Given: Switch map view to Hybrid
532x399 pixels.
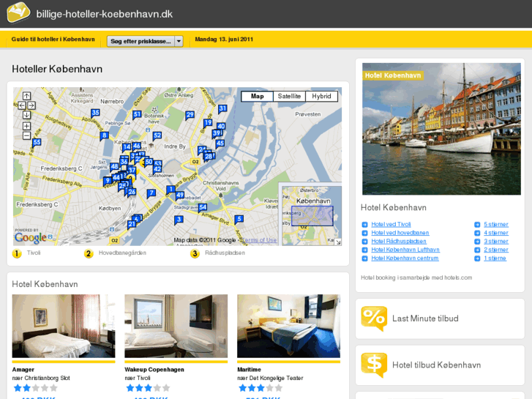Looking at the screenshot, I should click(321, 96).
